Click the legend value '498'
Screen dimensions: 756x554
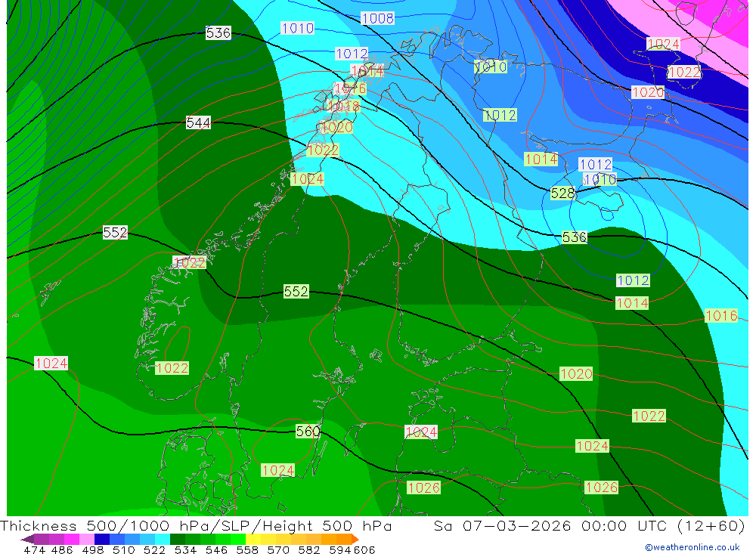(x=93, y=549)
